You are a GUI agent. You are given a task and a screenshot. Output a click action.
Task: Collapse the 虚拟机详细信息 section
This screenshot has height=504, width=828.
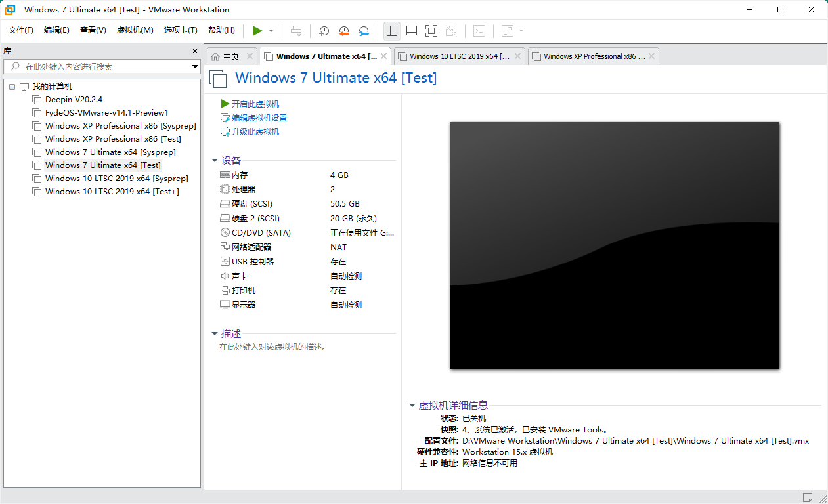(412, 406)
